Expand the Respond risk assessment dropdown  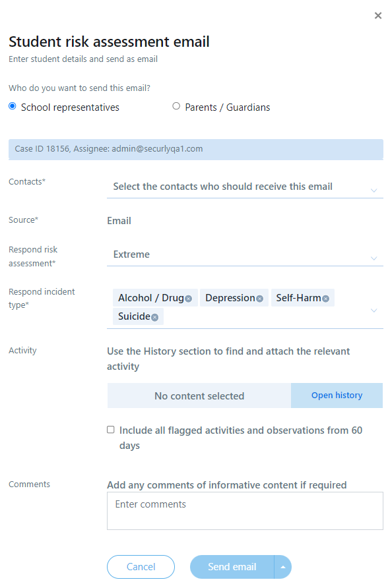point(374,258)
